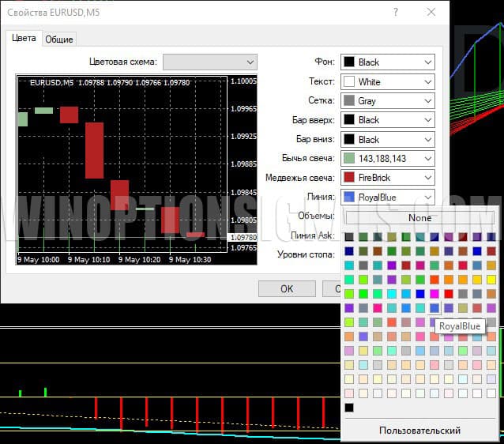Switch to the Общие tab

[58, 40]
